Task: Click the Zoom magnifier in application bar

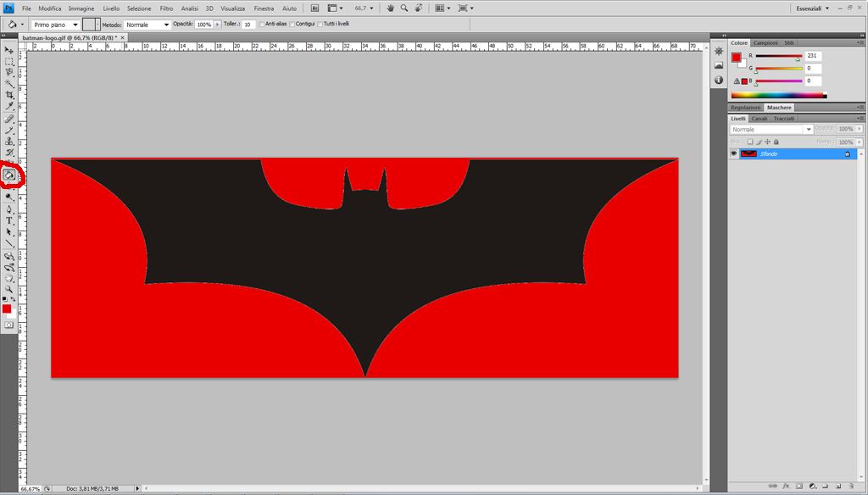Action: 404,8
